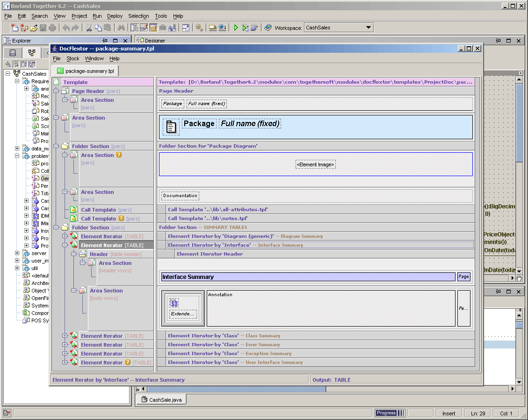Viewport: 528px width, 420px height.
Task: Toggle the Editor pane button in the main toolbar
Action: pyautogui.click(x=144, y=28)
